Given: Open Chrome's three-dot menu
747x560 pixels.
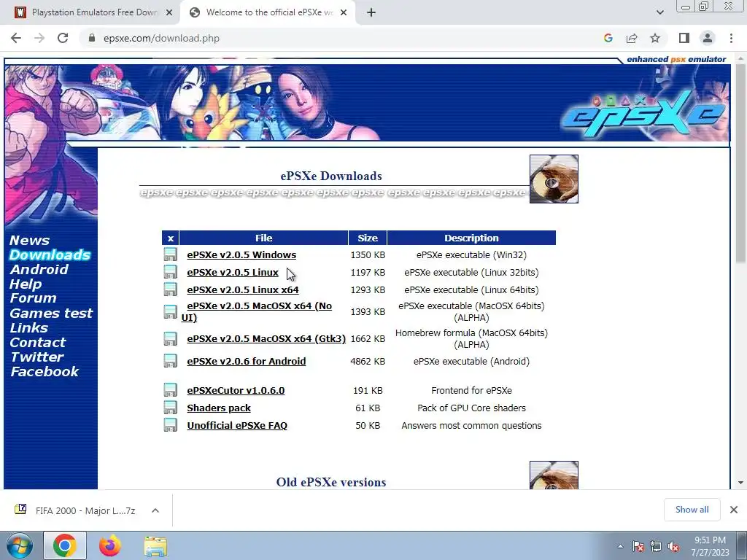Looking at the screenshot, I should [731, 38].
